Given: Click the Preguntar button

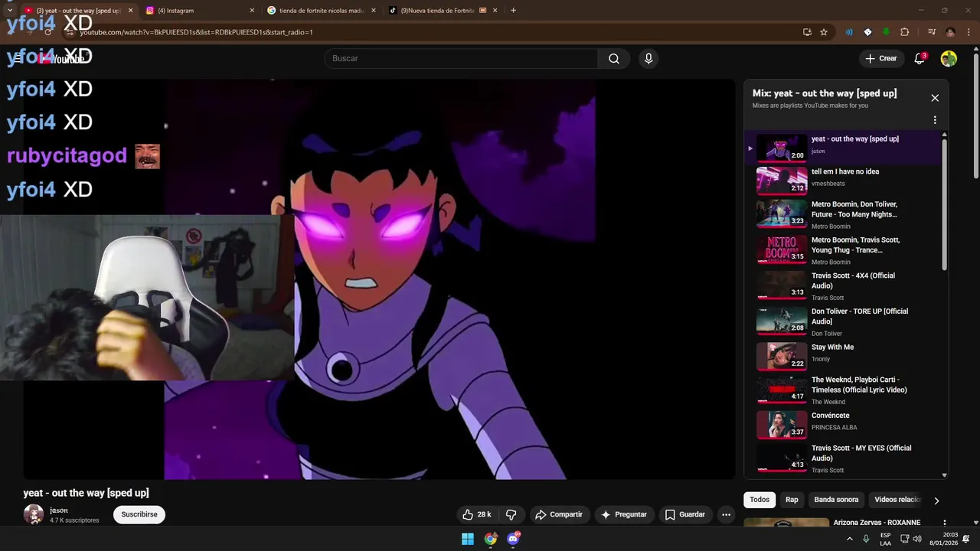Looking at the screenshot, I should (624, 514).
